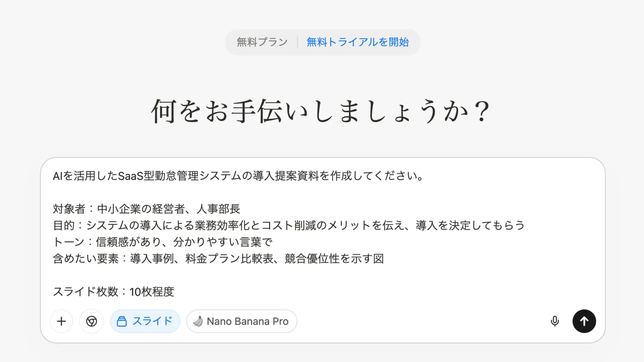Place cursor in the スライド枚数 line
Image resolution: width=644 pixels, height=362 pixels.
tap(113, 292)
